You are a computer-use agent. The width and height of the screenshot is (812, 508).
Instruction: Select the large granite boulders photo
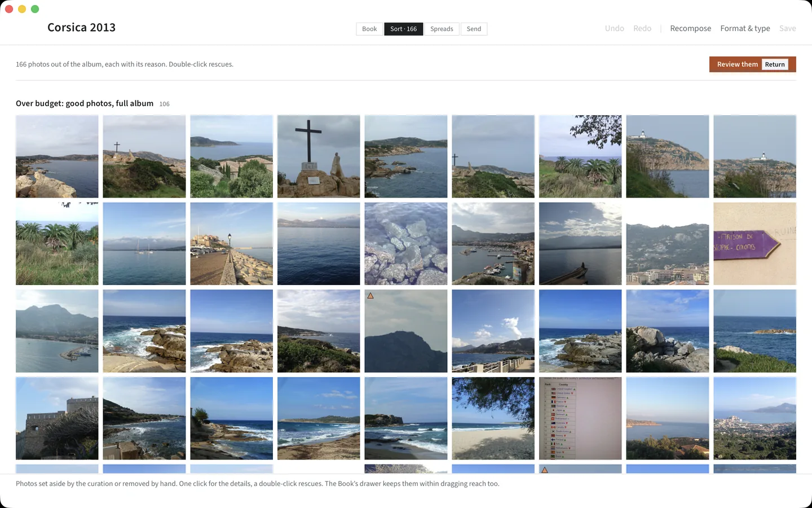(668, 331)
